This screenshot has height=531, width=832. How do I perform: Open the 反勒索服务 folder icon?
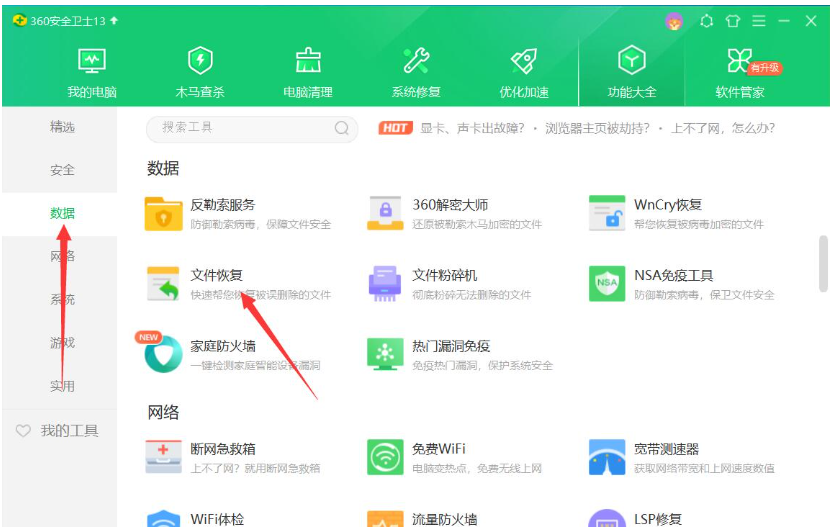click(x=164, y=213)
